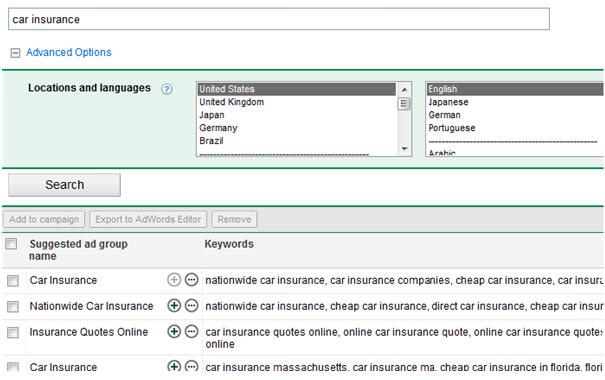This screenshot has width=605, height=380.
Task: Select English in the languages list
Action: (515, 89)
